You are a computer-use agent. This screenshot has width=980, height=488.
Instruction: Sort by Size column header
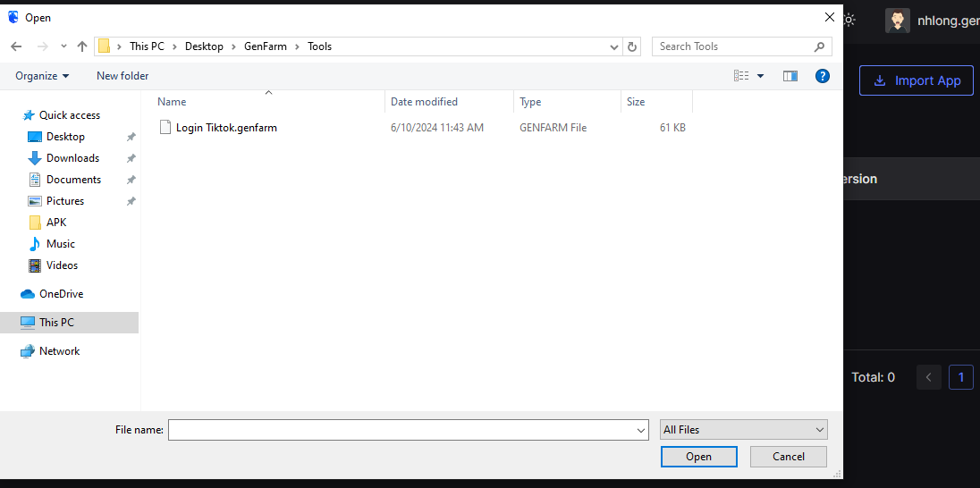point(636,102)
